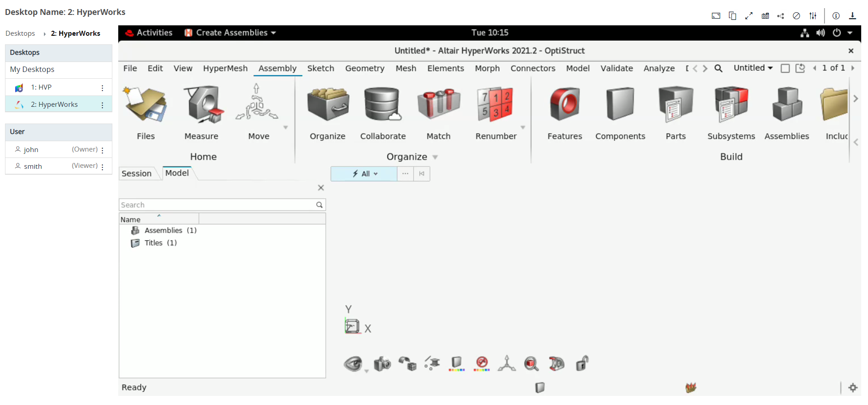Switch to the HyperMesh ribbon tab

(x=225, y=68)
